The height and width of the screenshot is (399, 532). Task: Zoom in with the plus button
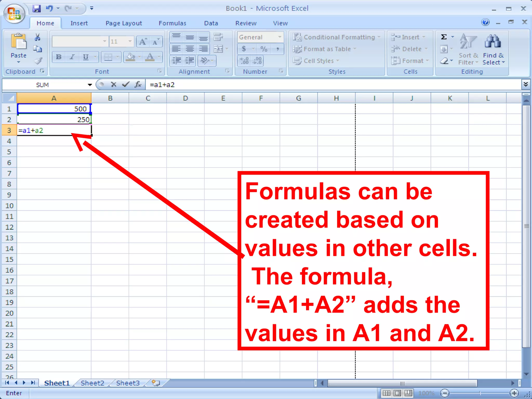514,393
